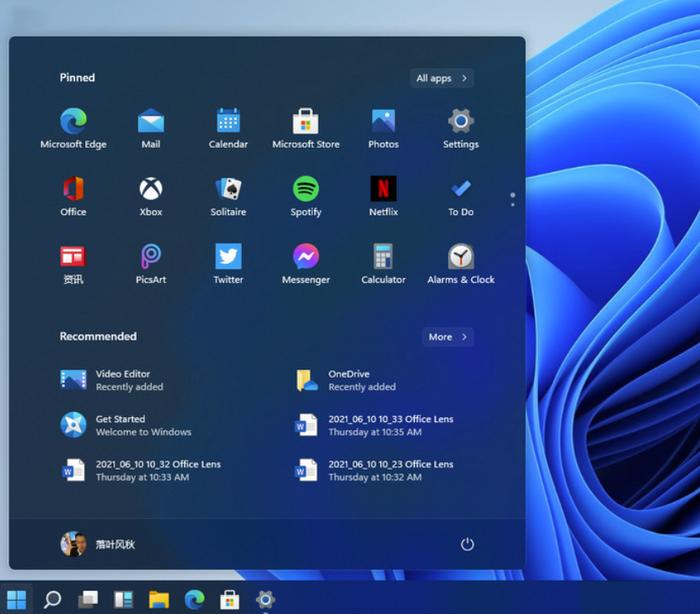The width and height of the screenshot is (700, 614).
Task: Open Spotify
Action: point(306,196)
